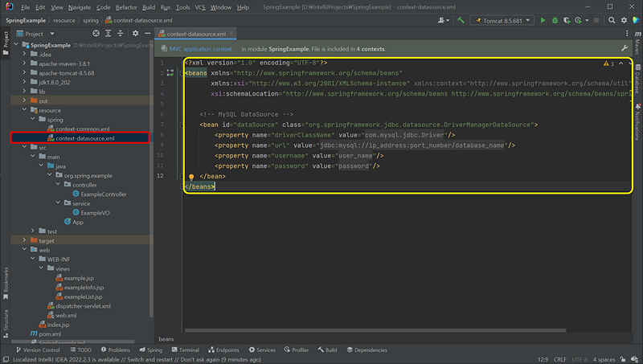
Task: Open the Bookmarks tool window on left
Action: click(x=6, y=284)
